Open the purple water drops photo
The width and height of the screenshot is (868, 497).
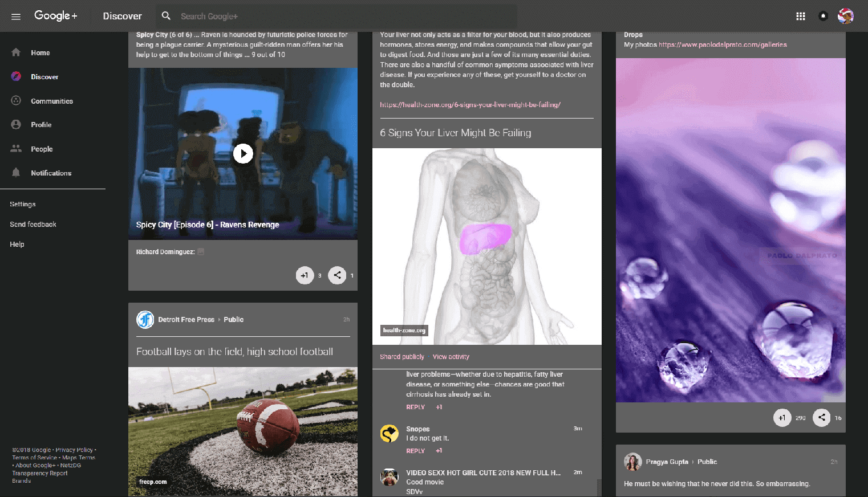click(731, 230)
